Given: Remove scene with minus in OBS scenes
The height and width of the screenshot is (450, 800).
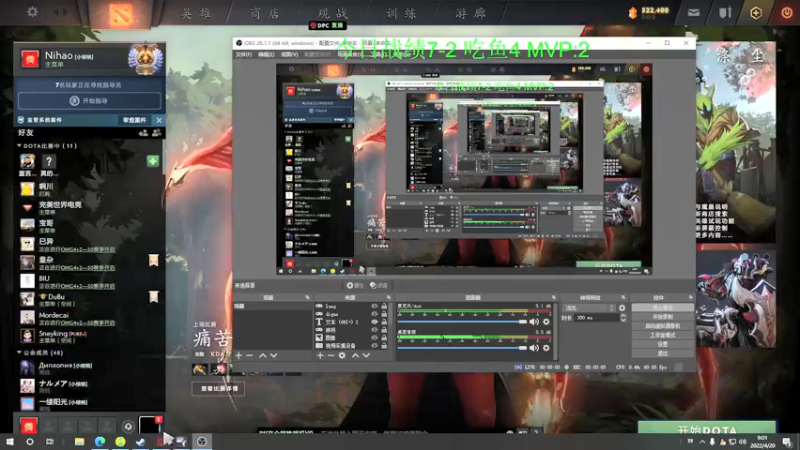Looking at the screenshot, I should coord(249,355).
